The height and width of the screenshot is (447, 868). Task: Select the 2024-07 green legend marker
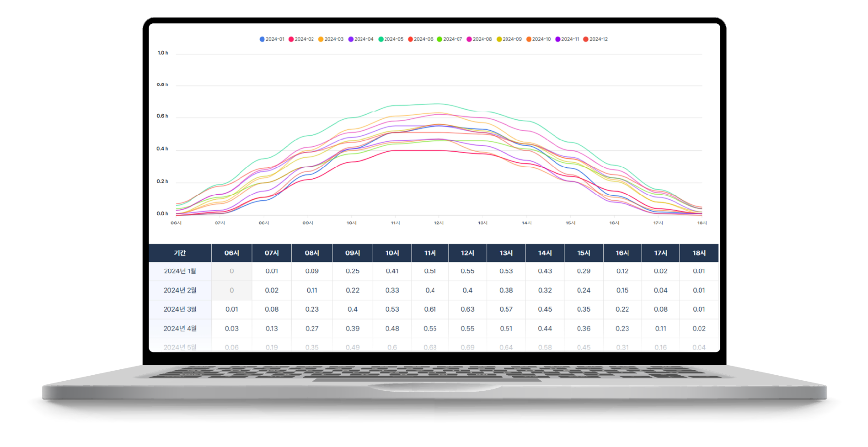pos(439,39)
